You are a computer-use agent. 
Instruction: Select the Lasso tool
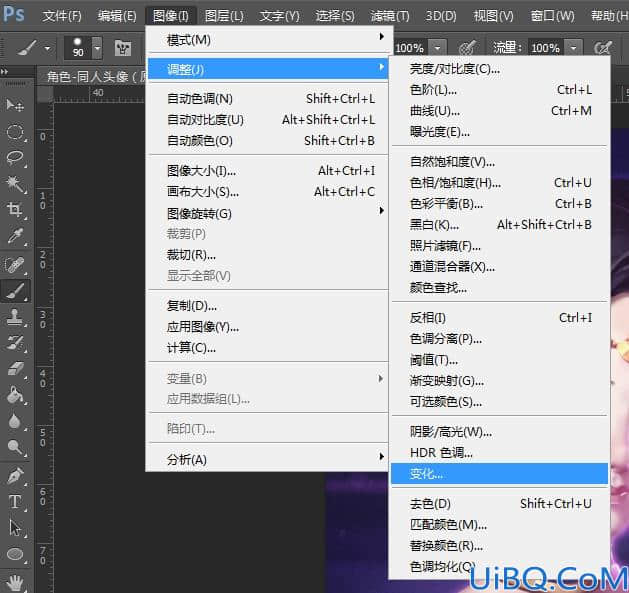pos(15,158)
